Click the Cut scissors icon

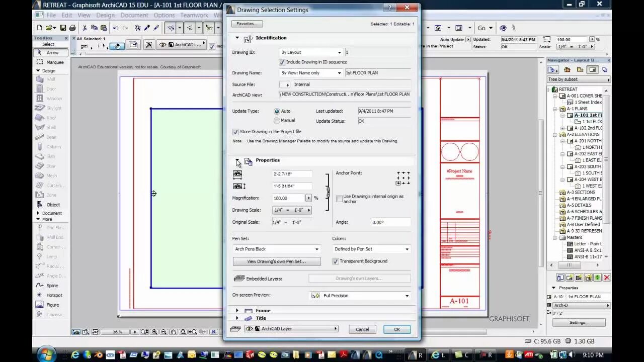coord(85,28)
